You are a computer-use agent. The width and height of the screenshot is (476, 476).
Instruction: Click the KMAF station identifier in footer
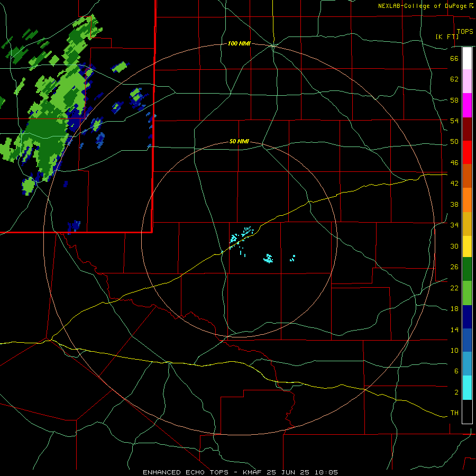(253, 472)
